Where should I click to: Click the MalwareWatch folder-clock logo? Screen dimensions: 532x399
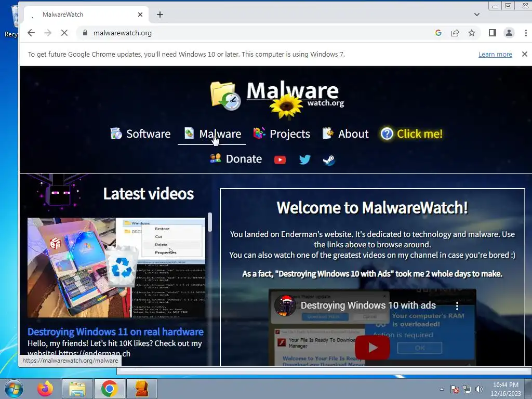(225, 96)
